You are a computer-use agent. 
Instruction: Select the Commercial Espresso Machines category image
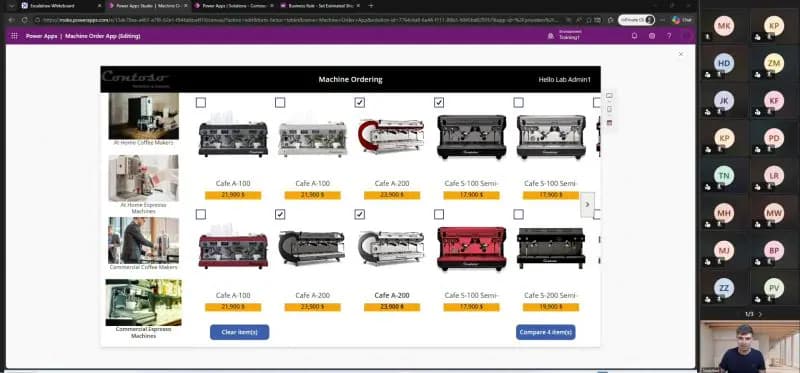pyautogui.click(x=144, y=302)
